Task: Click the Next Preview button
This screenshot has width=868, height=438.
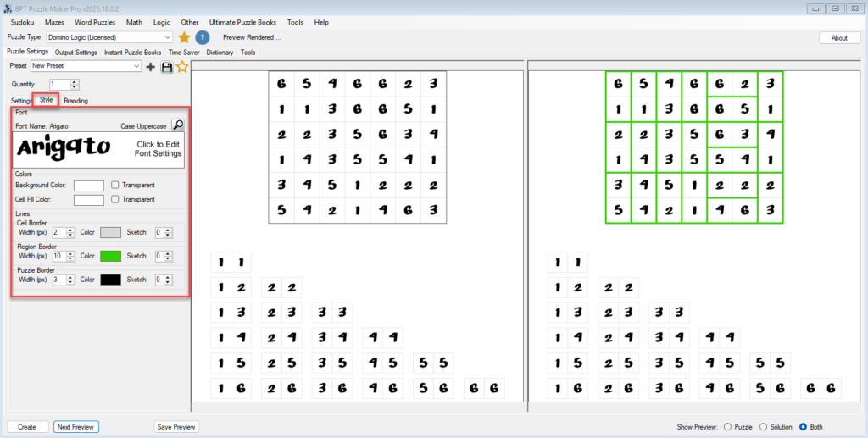Action: (x=76, y=427)
